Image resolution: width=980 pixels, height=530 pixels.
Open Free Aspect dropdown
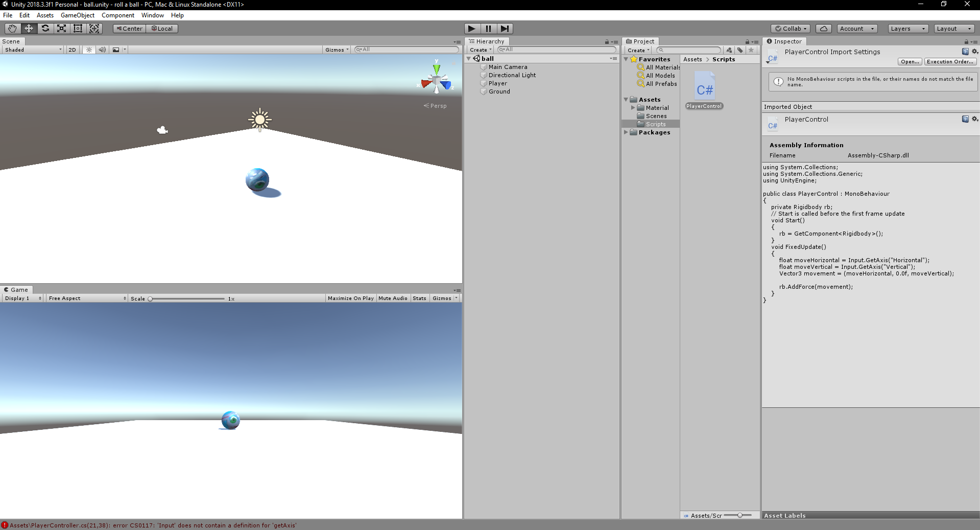point(87,298)
